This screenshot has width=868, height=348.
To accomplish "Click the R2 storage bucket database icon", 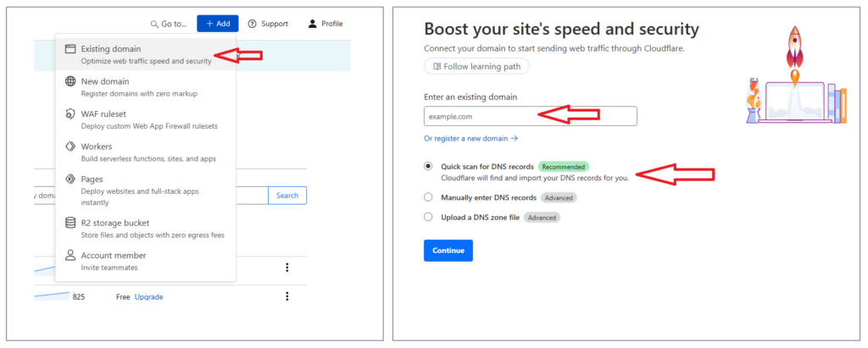I will (70, 223).
